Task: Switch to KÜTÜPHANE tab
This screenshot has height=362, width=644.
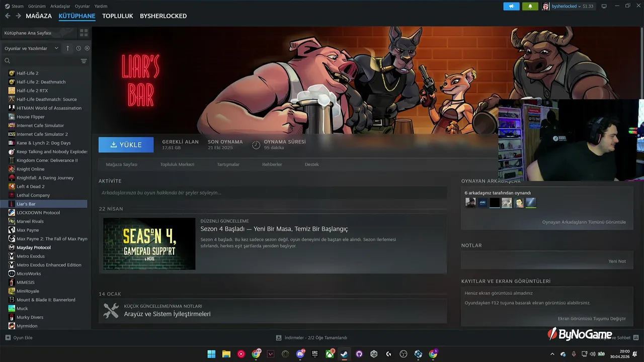Action: pyautogui.click(x=77, y=16)
